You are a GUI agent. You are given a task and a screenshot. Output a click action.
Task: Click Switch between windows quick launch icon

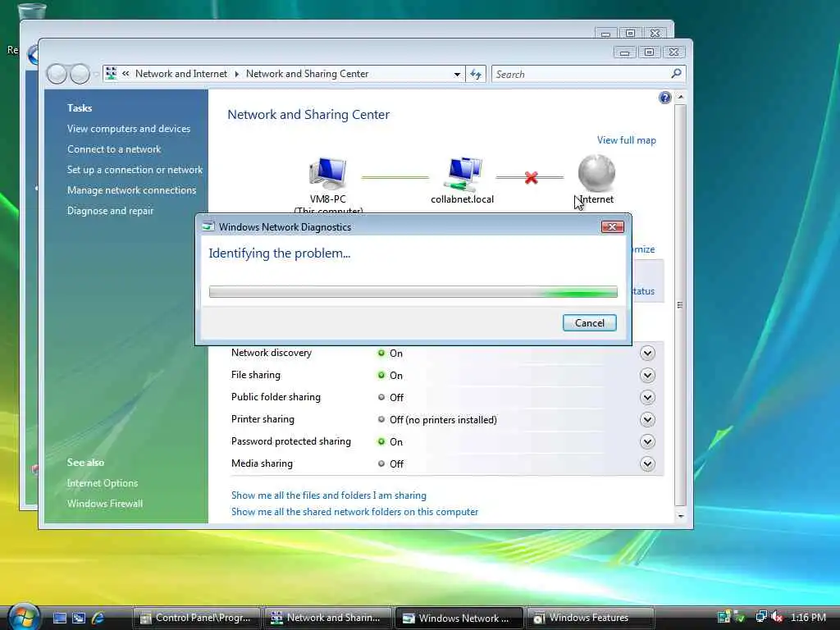(79, 618)
